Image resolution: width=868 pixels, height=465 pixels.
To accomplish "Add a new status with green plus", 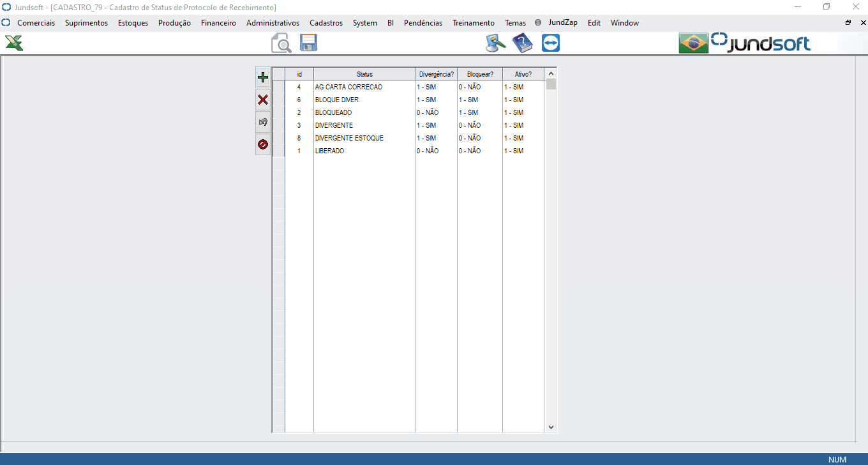I will coord(262,78).
